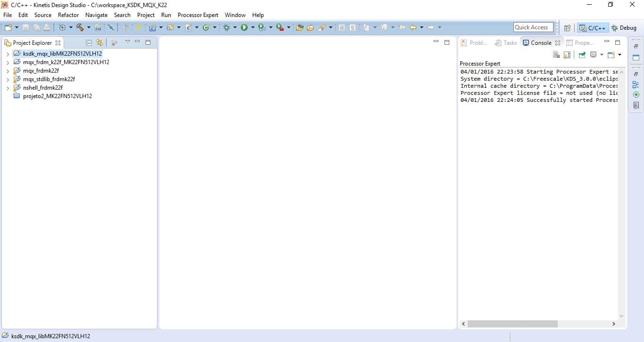Click the green Run play icon
This screenshot has width=644, height=342.
244,27
